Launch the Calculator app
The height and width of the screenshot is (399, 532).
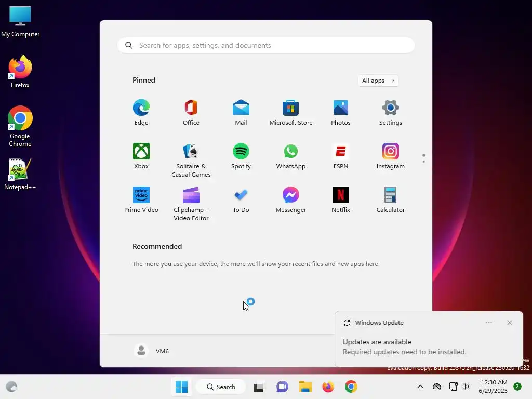pyautogui.click(x=391, y=200)
